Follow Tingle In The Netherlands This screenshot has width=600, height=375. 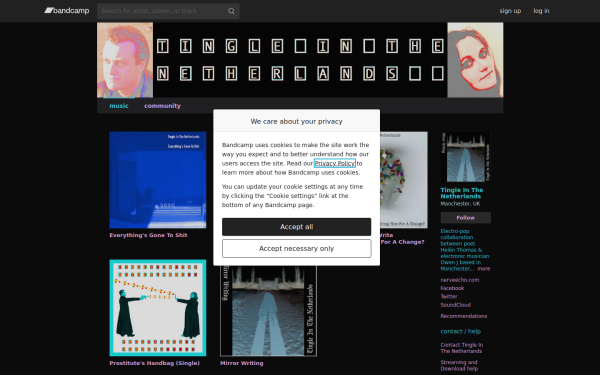[466, 218]
